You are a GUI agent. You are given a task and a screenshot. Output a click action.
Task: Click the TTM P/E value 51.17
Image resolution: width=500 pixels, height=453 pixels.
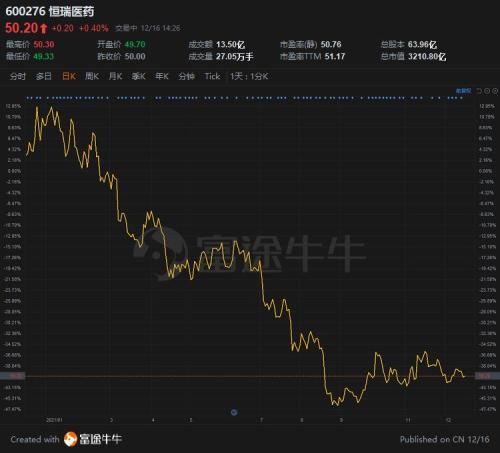[x=335, y=56]
